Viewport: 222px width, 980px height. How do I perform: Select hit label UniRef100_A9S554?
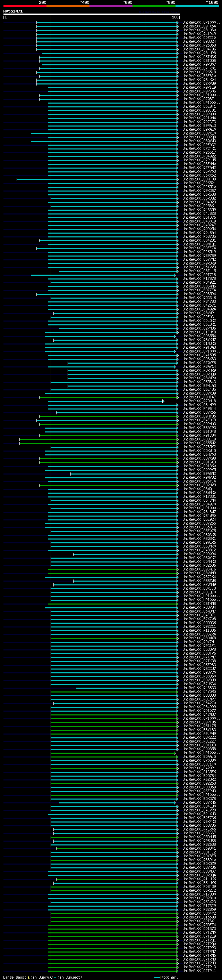point(199,336)
